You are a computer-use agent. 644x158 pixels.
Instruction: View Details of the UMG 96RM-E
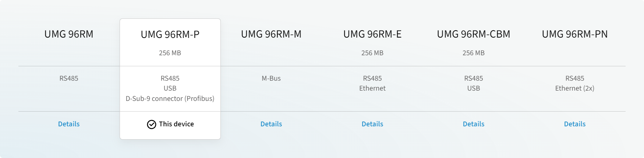click(372, 124)
